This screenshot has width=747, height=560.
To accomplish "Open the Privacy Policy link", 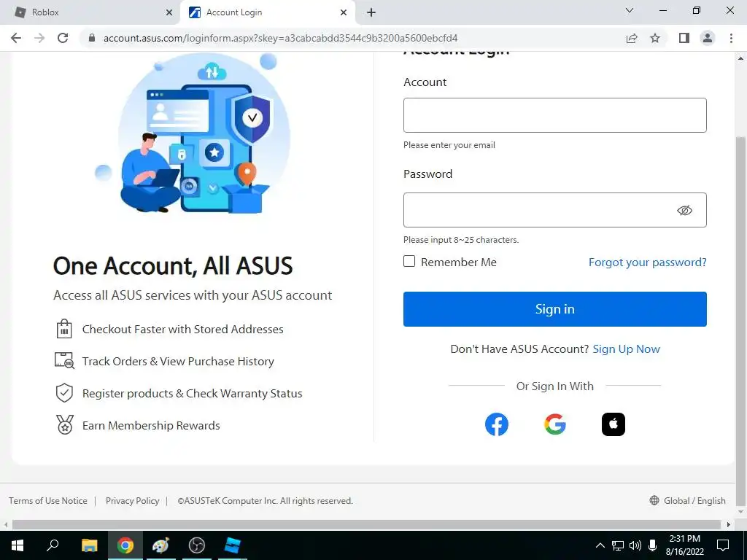I will (133, 501).
